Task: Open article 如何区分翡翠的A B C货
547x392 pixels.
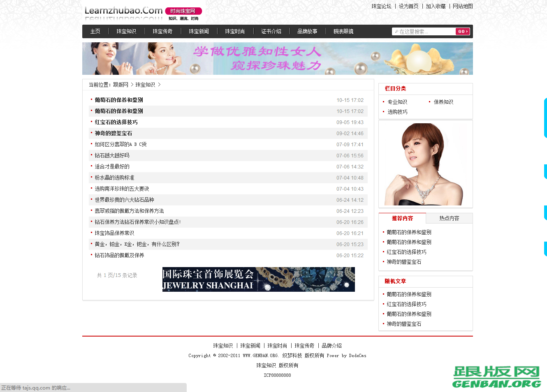Action: 121,145
